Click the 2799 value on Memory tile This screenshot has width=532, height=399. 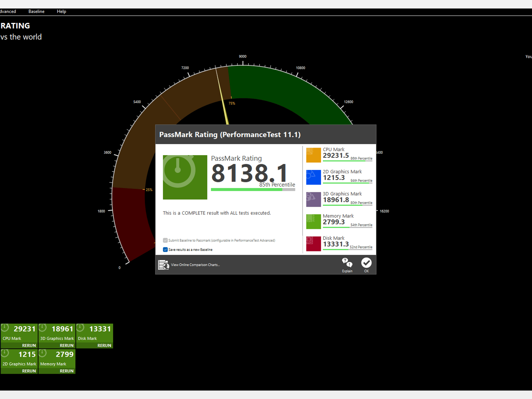pos(65,354)
